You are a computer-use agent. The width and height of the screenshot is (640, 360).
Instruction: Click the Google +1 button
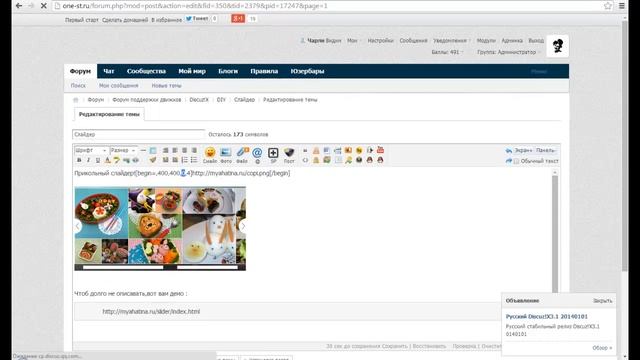238,18
